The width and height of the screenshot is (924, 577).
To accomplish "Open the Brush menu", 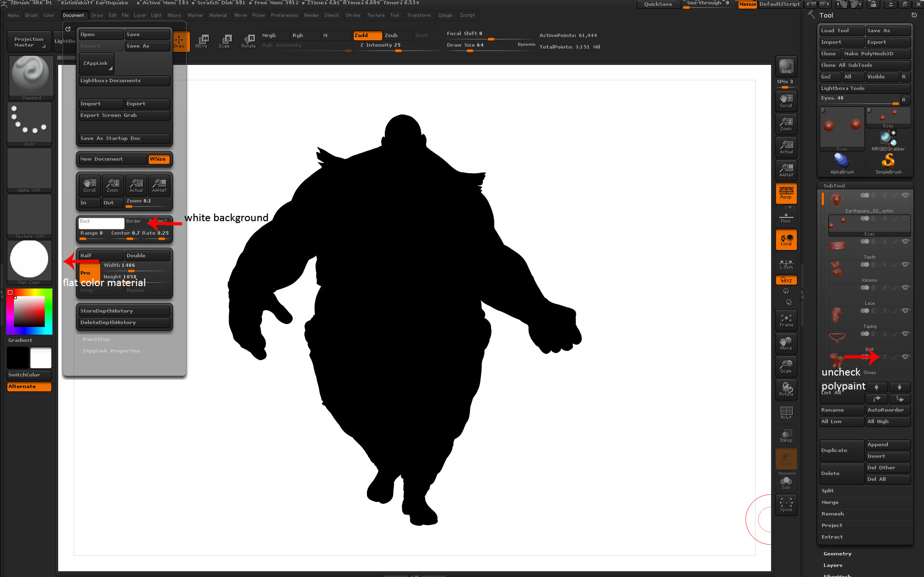I will click(x=31, y=15).
